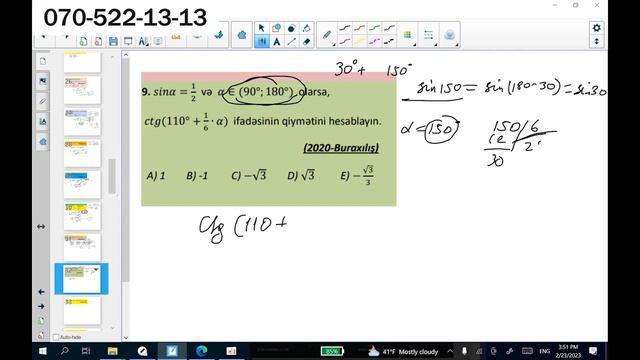
Task: Open the transparency sphere options
Action: tap(449, 35)
